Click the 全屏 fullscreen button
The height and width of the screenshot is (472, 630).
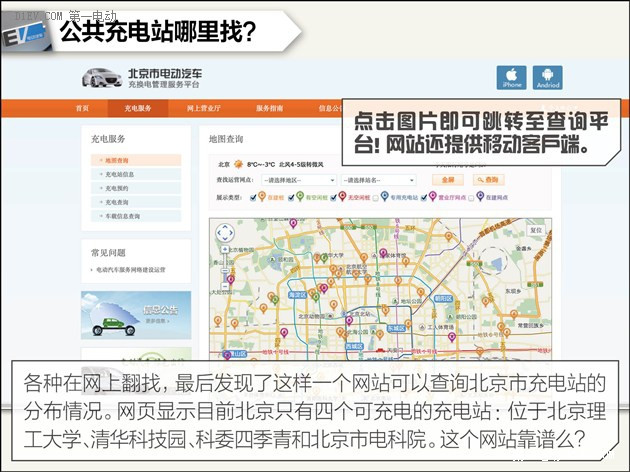pyautogui.click(x=448, y=180)
